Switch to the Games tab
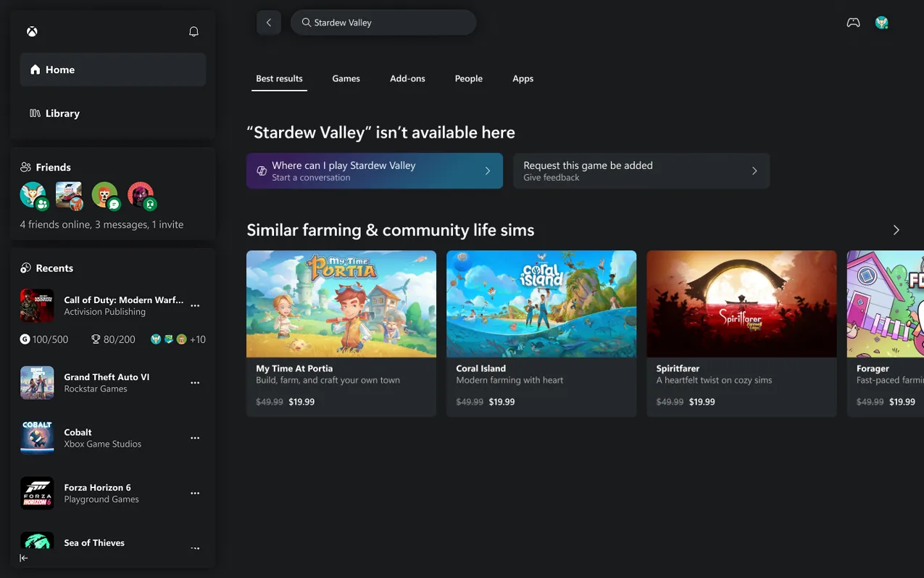 coord(346,78)
